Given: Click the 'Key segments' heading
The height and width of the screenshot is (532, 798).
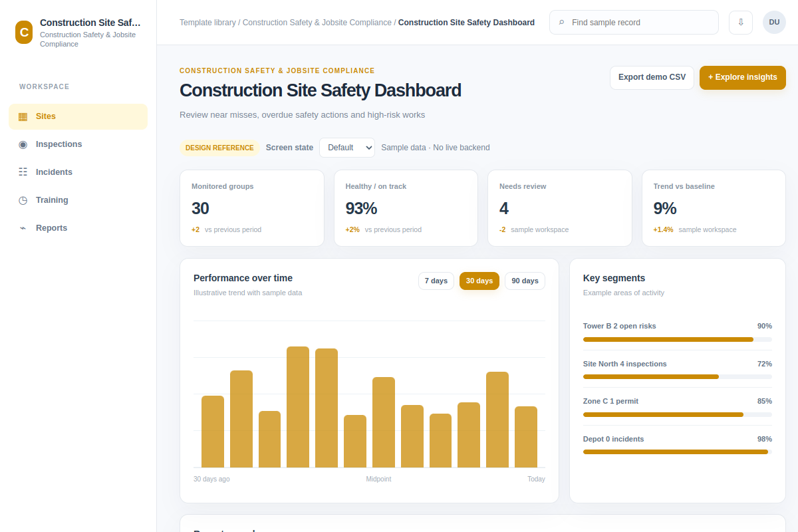Looking at the screenshot, I should (614, 278).
